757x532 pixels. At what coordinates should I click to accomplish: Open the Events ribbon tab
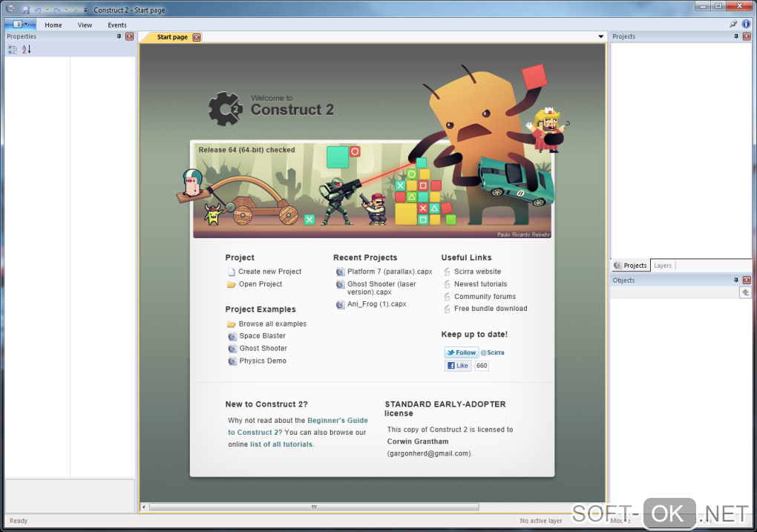point(117,25)
